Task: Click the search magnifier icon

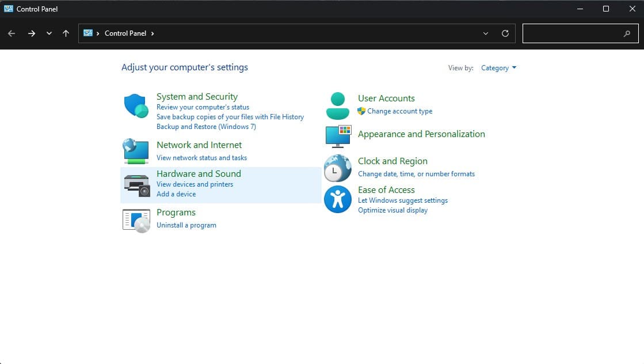Action: tap(627, 33)
